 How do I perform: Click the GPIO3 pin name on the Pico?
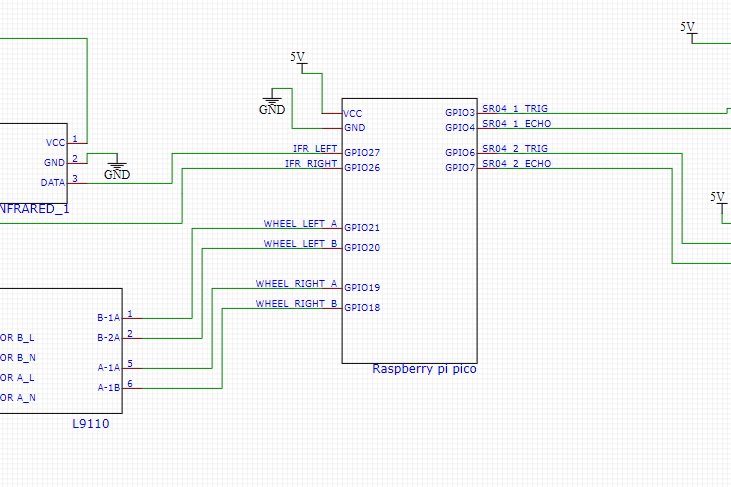[460, 113]
